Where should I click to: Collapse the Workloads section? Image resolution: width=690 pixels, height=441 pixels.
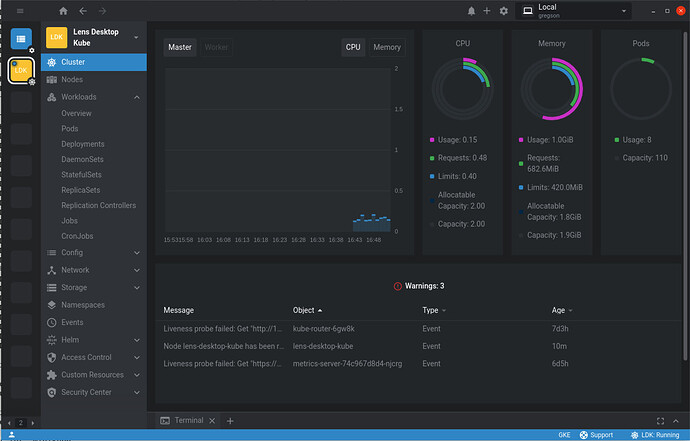tap(137, 97)
